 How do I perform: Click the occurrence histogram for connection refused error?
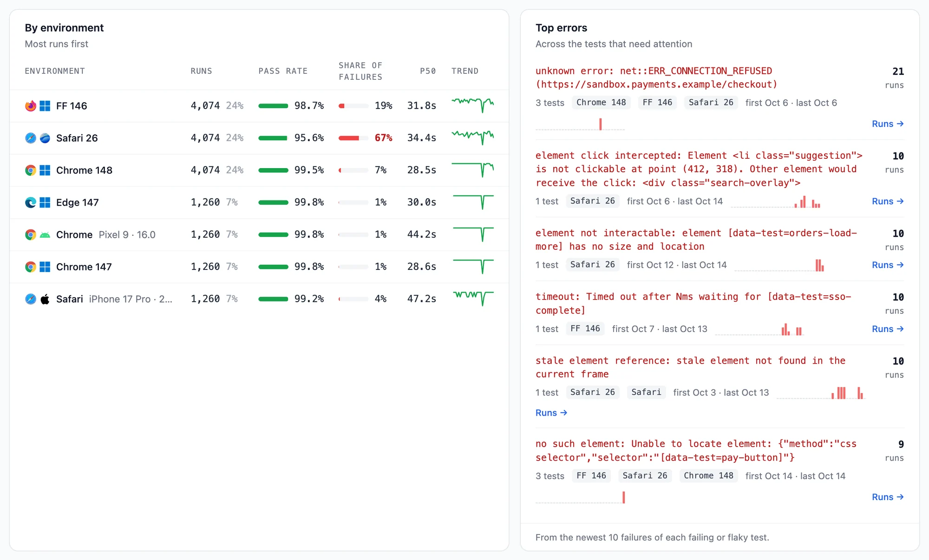(x=580, y=124)
